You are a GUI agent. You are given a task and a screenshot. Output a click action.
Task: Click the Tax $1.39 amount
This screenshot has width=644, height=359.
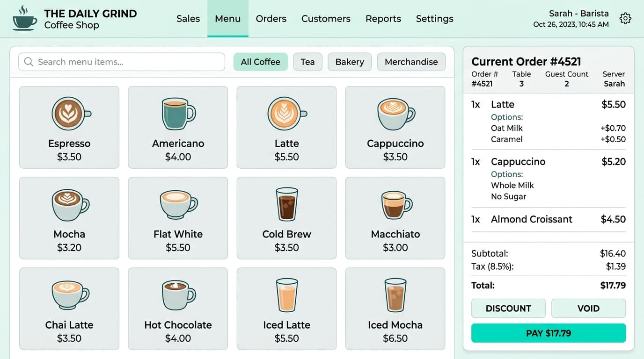pyautogui.click(x=616, y=267)
